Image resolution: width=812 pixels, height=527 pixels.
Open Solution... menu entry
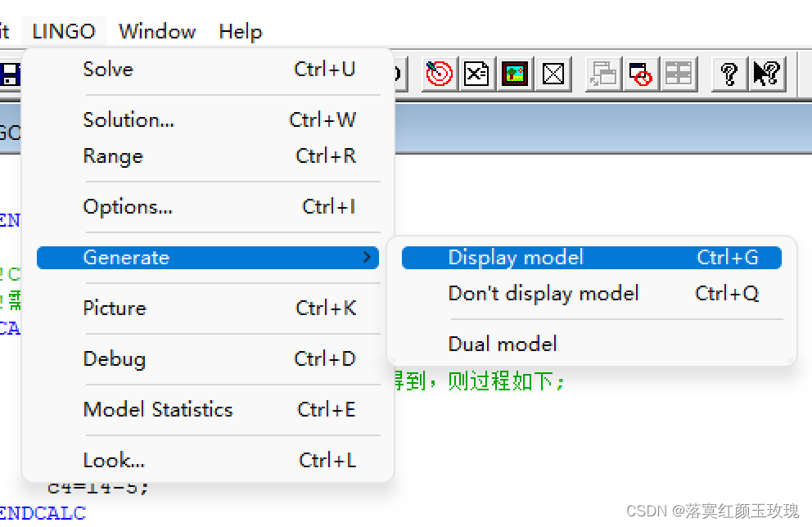click(x=208, y=119)
